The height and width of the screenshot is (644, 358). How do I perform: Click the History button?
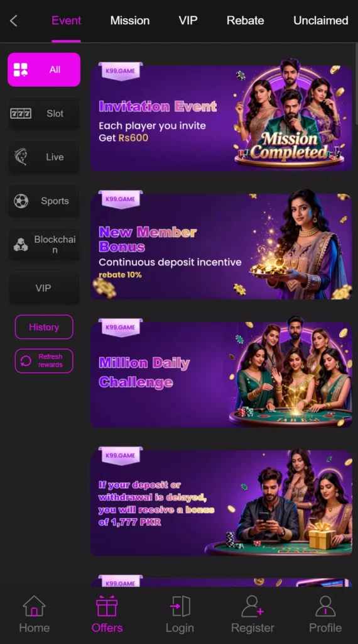click(44, 327)
